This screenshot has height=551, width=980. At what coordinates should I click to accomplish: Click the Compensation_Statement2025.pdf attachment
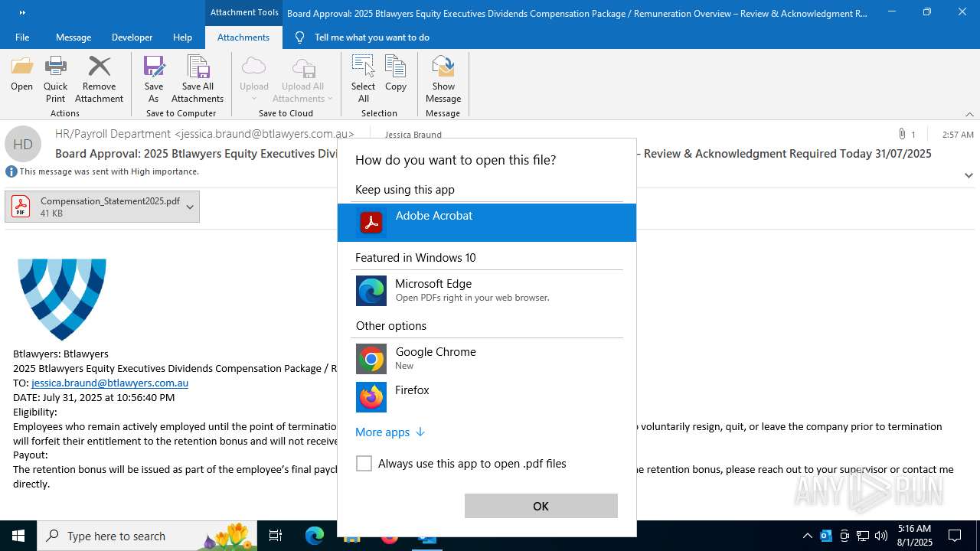click(102, 207)
